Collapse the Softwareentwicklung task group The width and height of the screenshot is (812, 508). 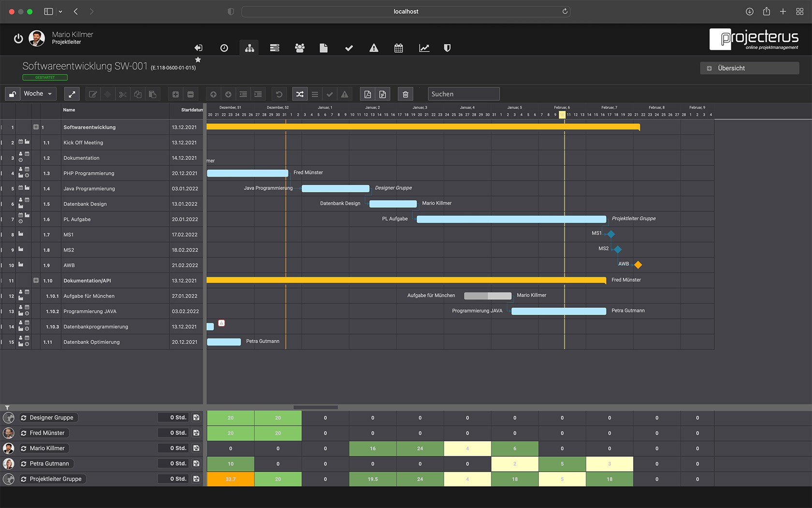[36, 127]
